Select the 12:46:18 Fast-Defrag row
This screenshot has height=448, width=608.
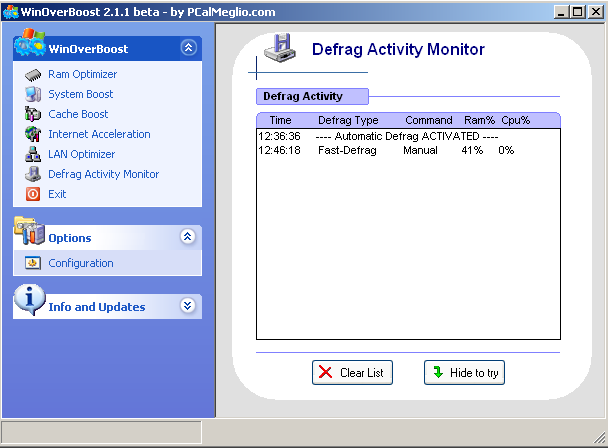(408, 150)
